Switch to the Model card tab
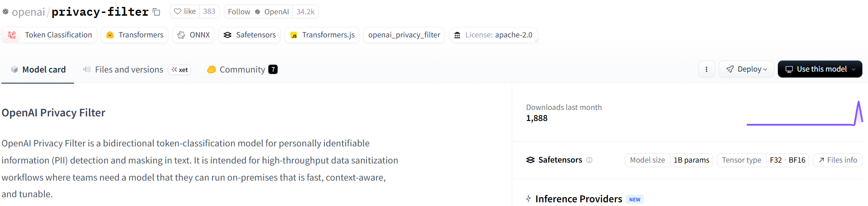Image resolution: width=868 pixels, height=206 pixels. [x=38, y=70]
